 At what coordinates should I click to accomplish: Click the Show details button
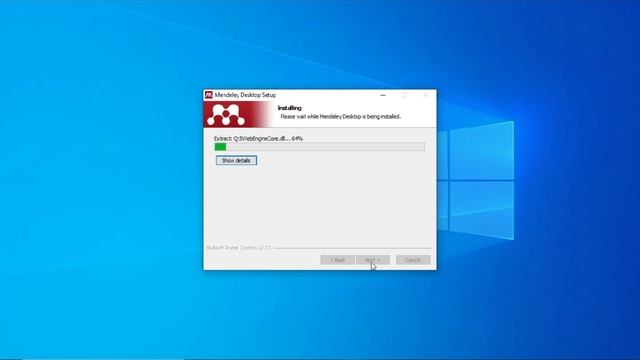(236, 160)
